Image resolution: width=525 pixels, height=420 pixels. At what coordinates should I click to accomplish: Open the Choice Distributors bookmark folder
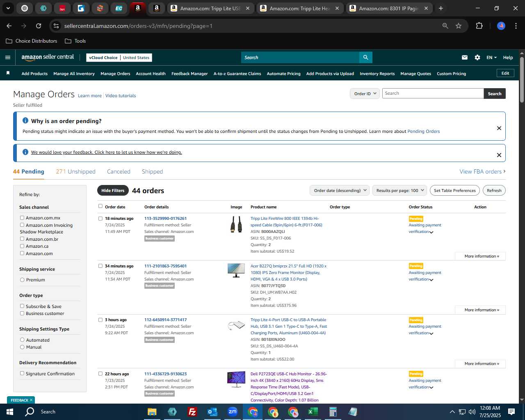click(32, 41)
